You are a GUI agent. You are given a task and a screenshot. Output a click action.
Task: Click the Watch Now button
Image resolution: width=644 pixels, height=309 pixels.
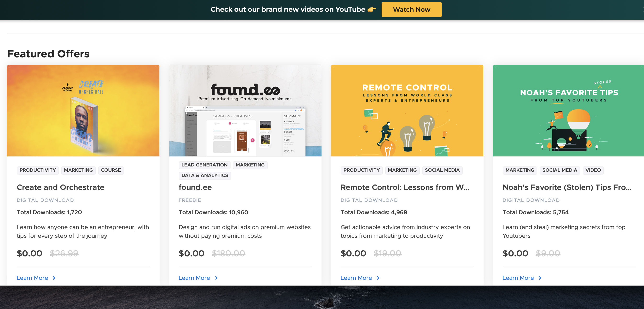point(412,10)
